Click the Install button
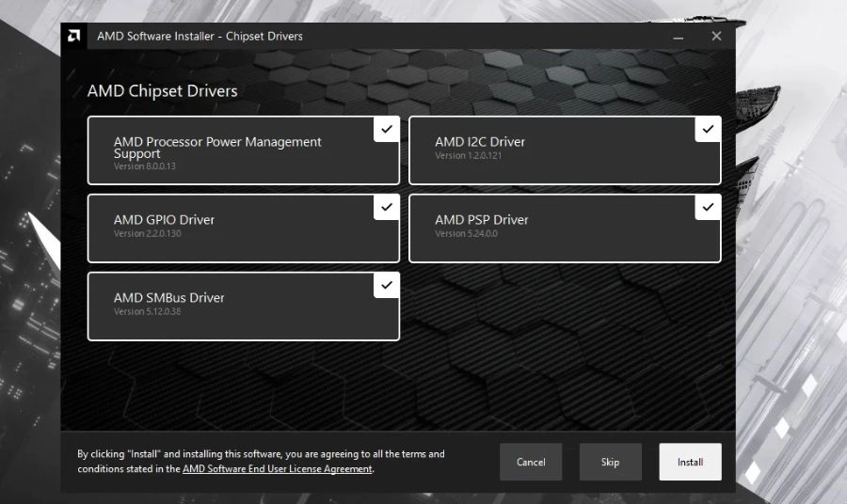 coord(690,462)
